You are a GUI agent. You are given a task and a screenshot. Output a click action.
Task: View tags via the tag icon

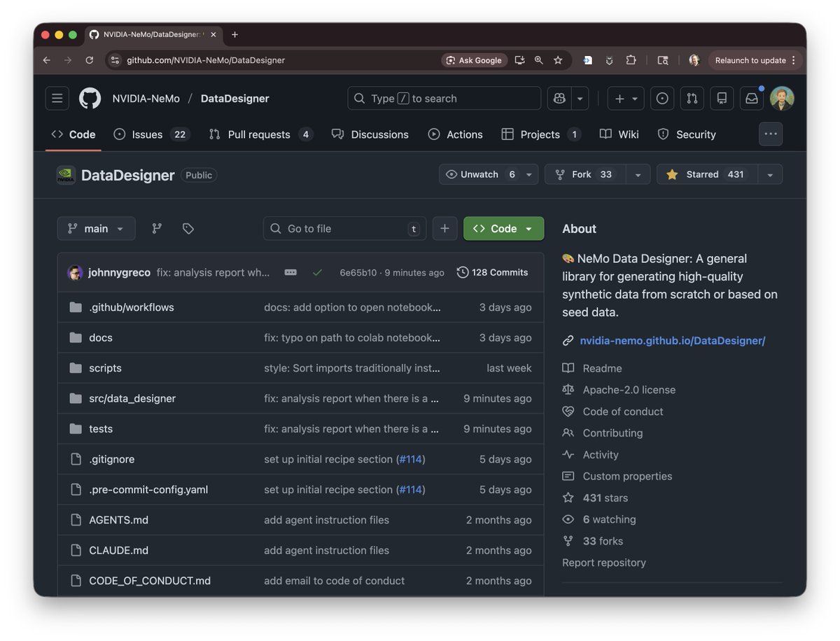[188, 229]
